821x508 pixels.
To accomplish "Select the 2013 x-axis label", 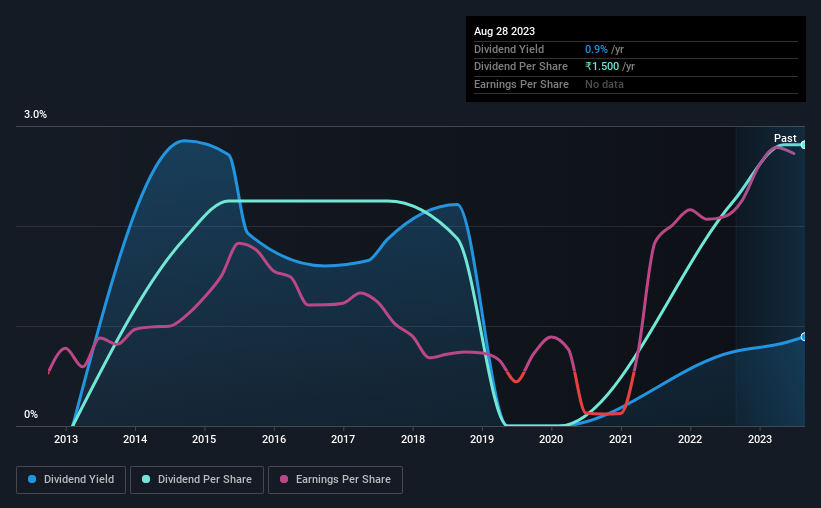I will [x=65, y=439].
